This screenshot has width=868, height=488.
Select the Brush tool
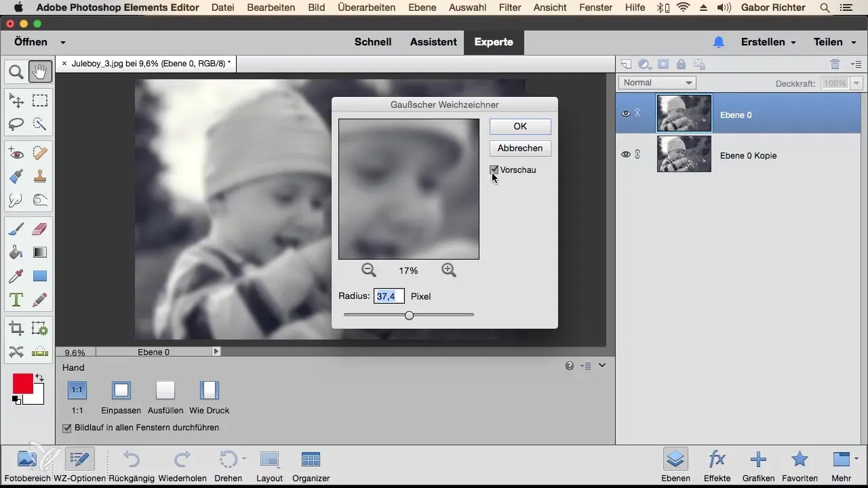[x=16, y=229]
